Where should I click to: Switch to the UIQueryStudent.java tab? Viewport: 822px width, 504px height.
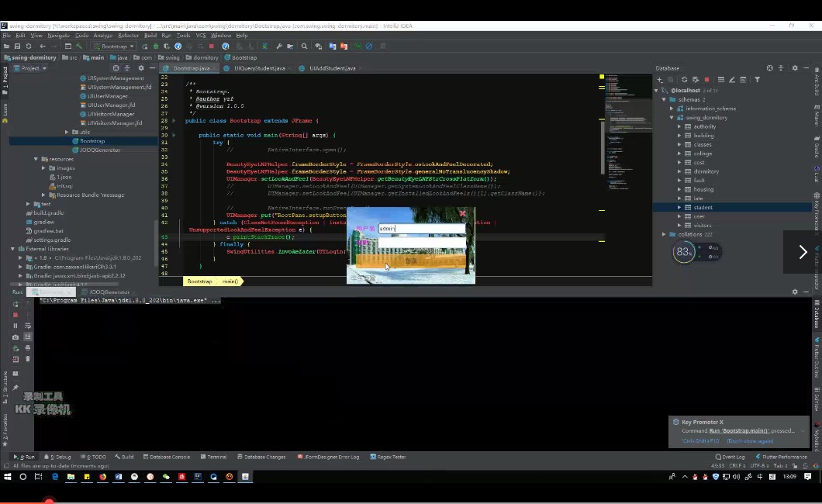[259, 68]
